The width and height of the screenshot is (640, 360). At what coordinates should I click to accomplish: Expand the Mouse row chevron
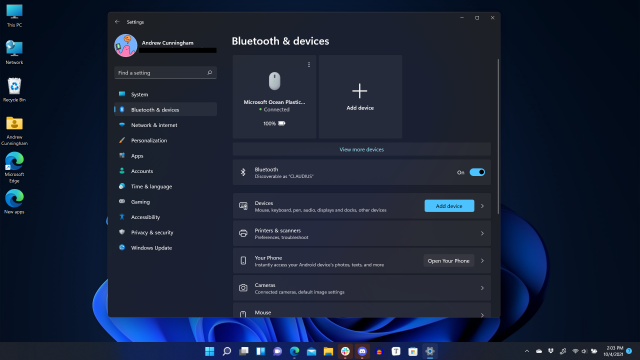coord(482,315)
